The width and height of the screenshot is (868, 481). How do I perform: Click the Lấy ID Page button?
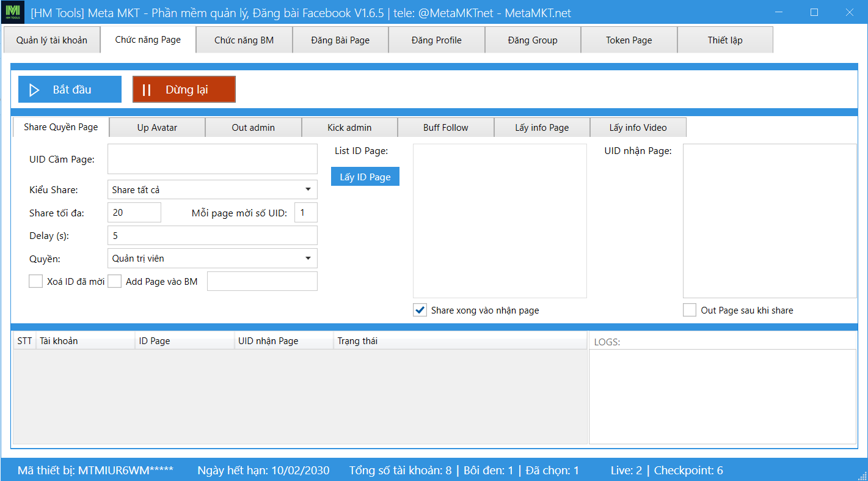[x=365, y=177]
